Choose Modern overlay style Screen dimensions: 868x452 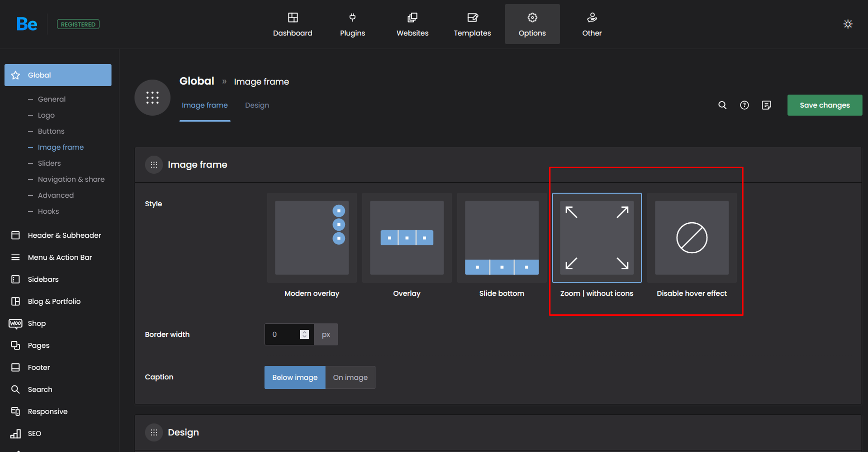(312, 238)
